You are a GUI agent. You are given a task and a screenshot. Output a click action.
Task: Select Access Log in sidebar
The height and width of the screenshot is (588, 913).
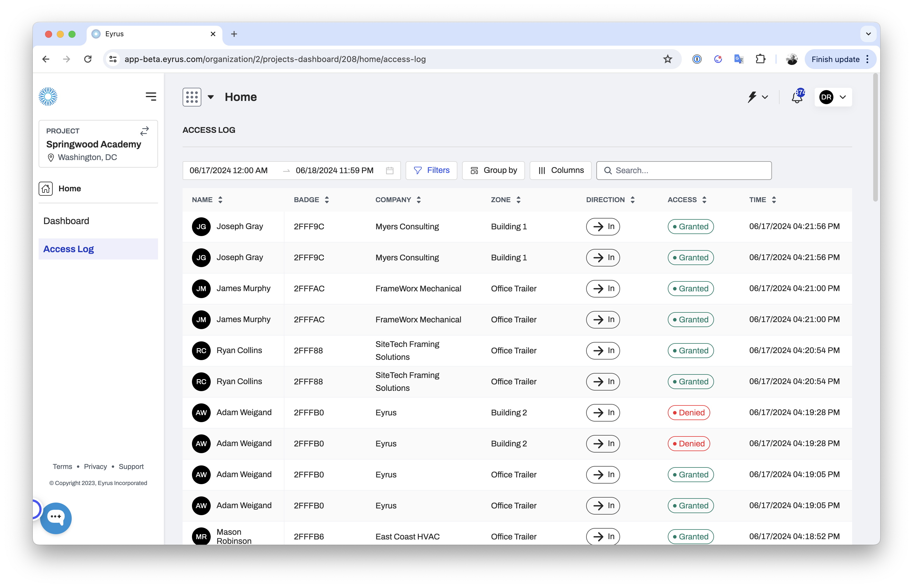[x=98, y=249]
